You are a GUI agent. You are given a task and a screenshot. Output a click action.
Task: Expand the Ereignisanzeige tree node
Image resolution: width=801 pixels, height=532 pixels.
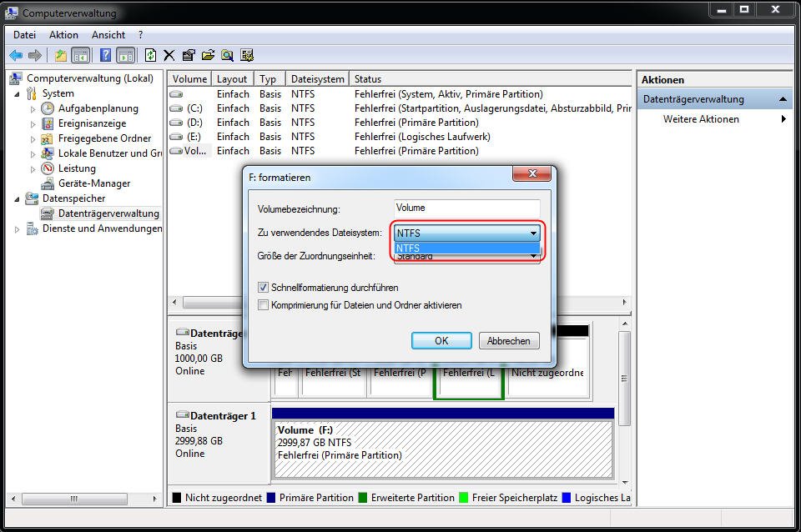pyautogui.click(x=33, y=123)
